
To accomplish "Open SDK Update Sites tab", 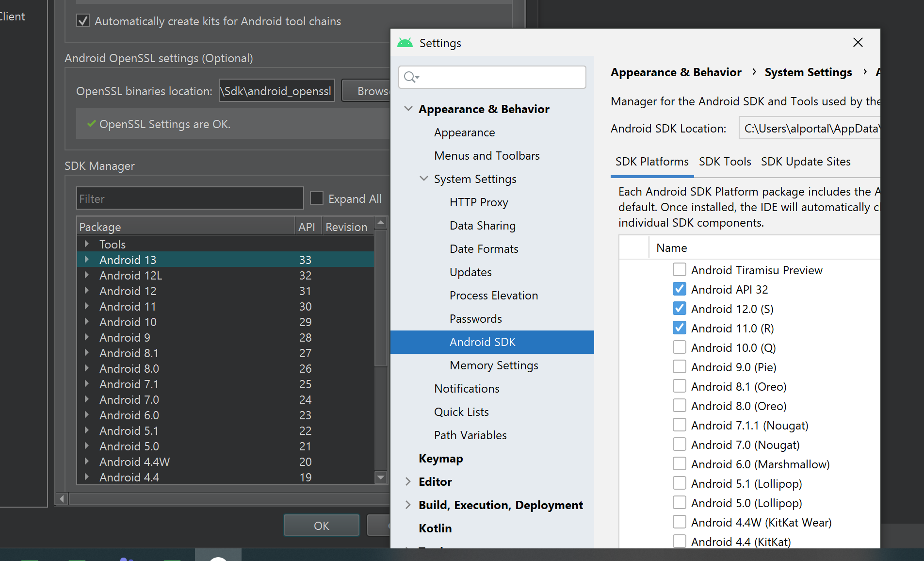I will 806,162.
